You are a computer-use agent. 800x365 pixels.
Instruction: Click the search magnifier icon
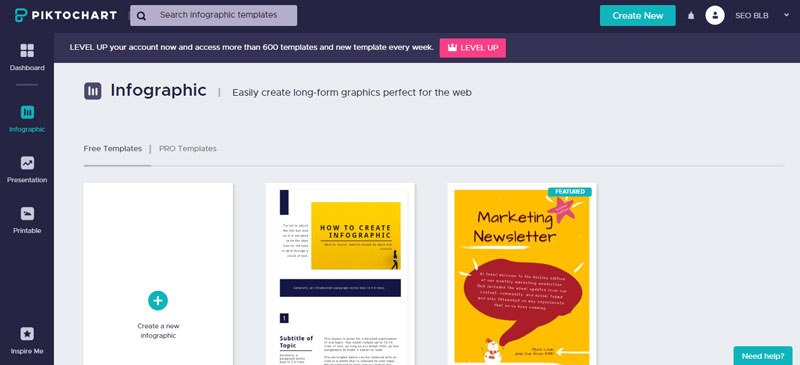coord(141,16)
